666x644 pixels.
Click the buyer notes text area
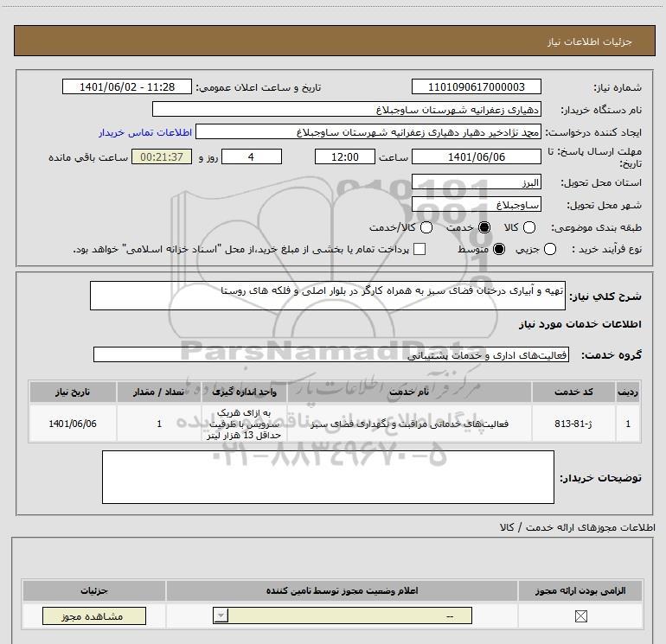(328, 477)
